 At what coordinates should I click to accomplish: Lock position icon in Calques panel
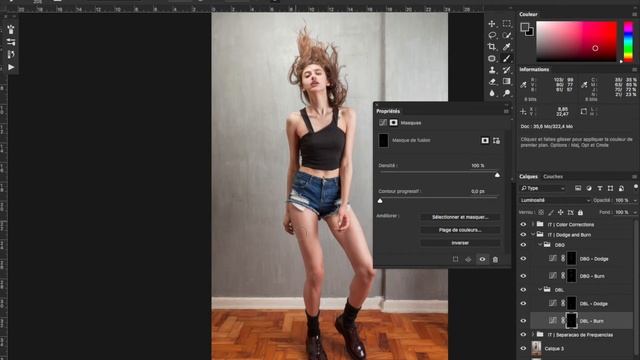pyautogui.click(x=560, y=213)
